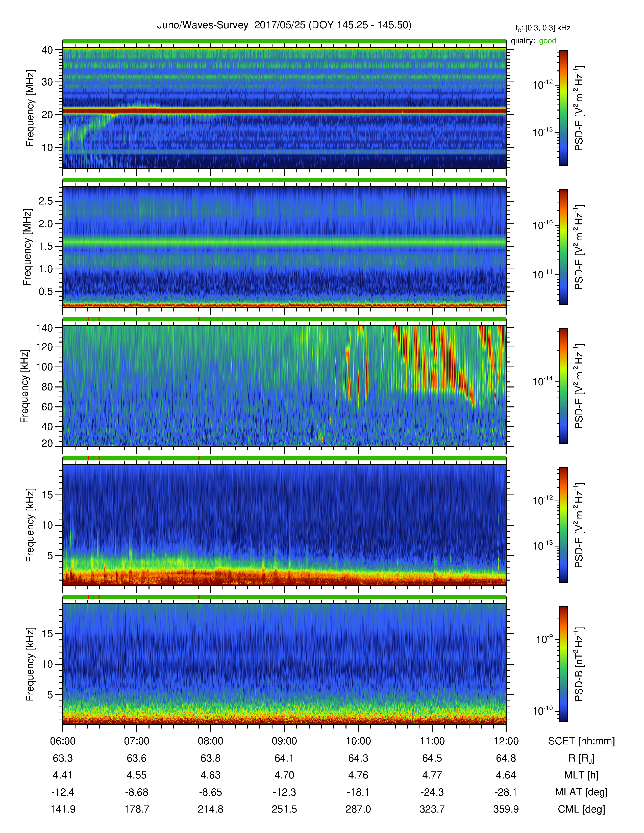
Task: Click the CML [deg] row label
Action: coord(581,809)
